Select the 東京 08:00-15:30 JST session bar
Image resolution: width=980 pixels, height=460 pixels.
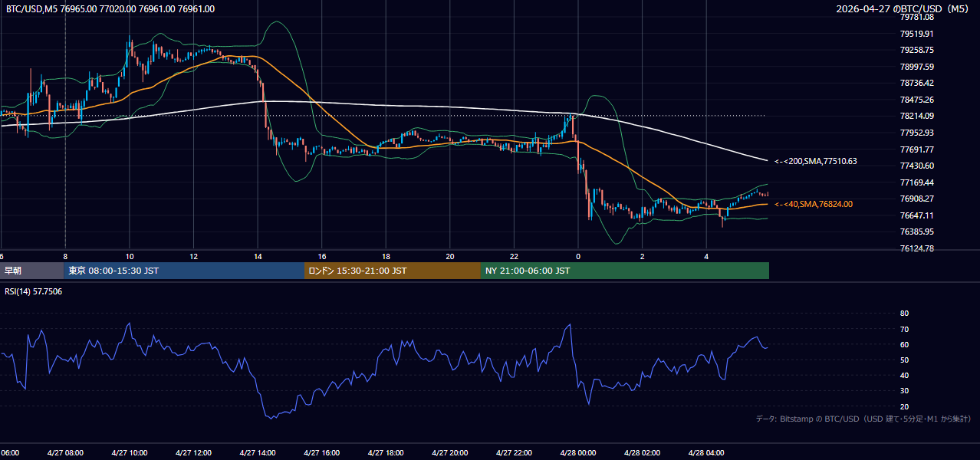click(184, 271)
